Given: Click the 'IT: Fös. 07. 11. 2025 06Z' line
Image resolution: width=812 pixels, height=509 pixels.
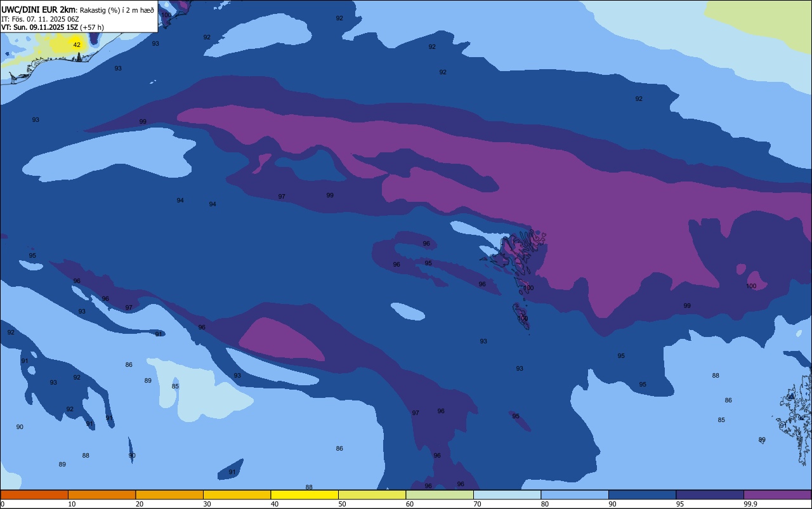Looking at the screenshot, I should point(40,19).
